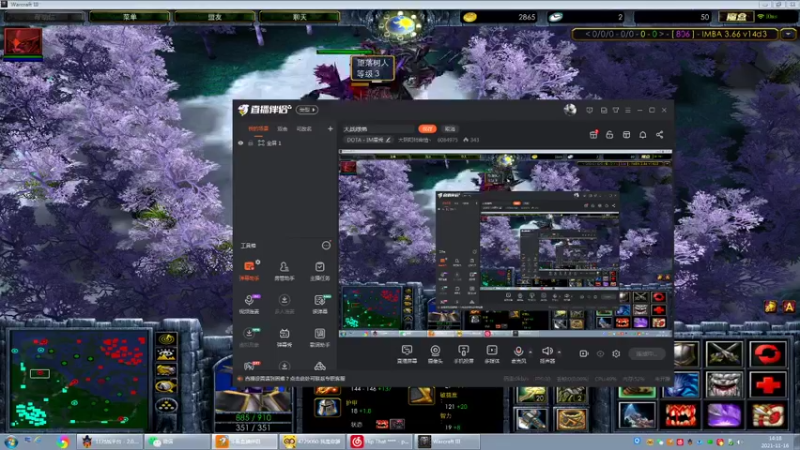Open third Warcraft top menu button

(x=299, y=17)
